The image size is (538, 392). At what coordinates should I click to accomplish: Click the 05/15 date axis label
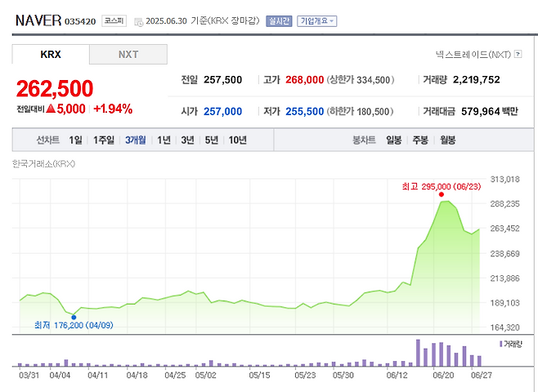[x=259, y=375]
